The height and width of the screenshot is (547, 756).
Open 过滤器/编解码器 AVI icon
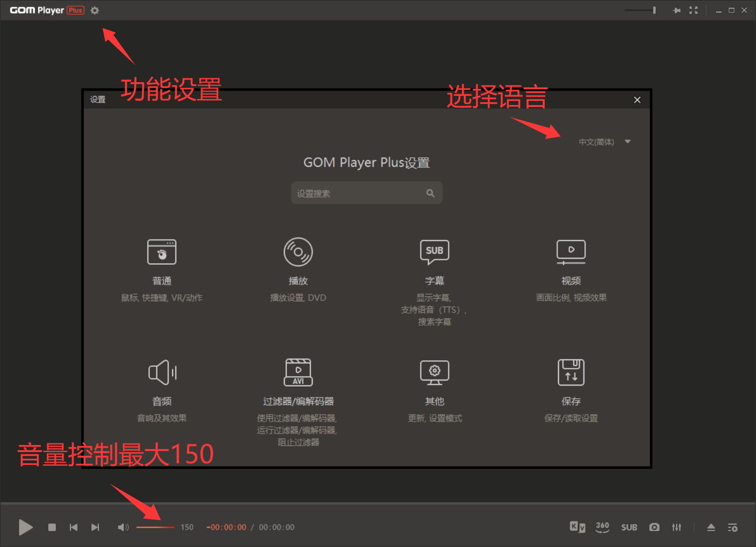click(x=298, y=372)
